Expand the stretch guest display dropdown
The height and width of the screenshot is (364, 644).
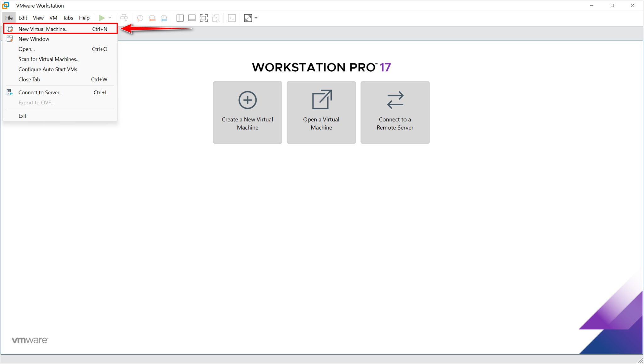point(256,18)
